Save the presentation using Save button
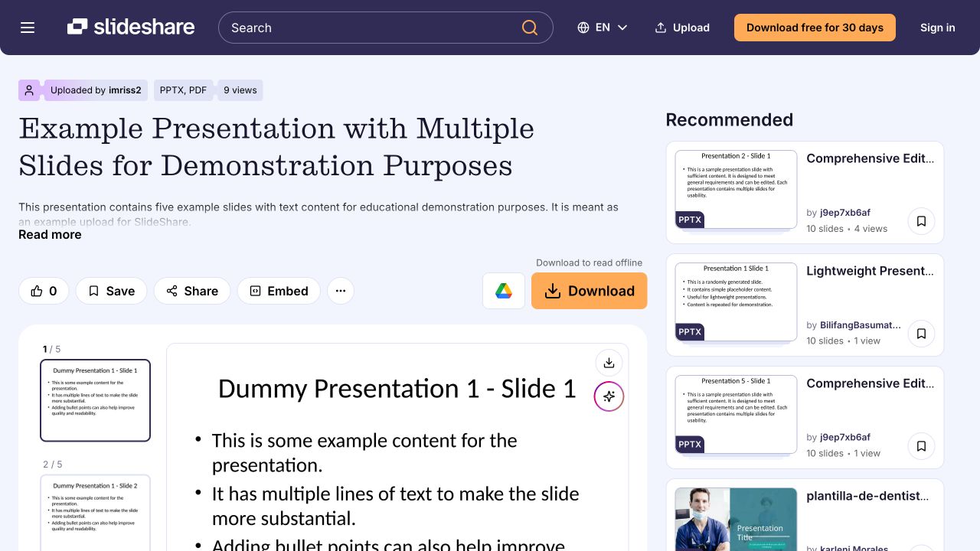The height and width of the screenshot is (551, 980). pyautogui.click(x=111, y=291)
